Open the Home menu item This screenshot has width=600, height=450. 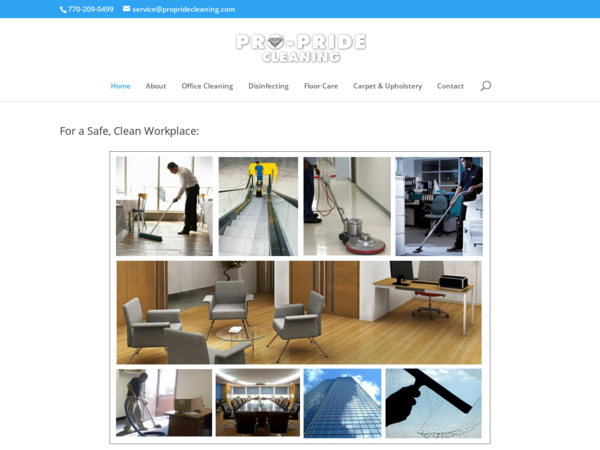click(x=121, y=86)
